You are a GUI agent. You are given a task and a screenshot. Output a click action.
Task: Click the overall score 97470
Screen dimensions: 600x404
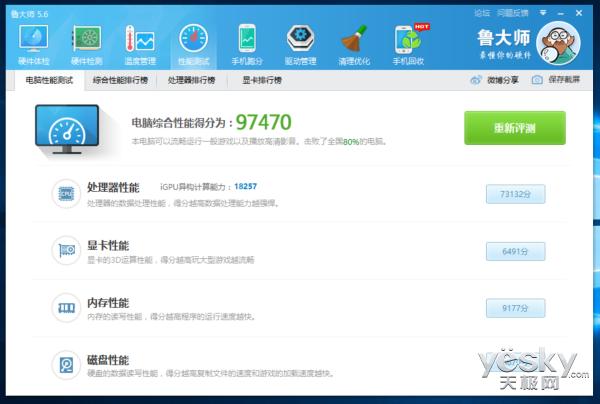pyautogui.click(x=264, y=122)
